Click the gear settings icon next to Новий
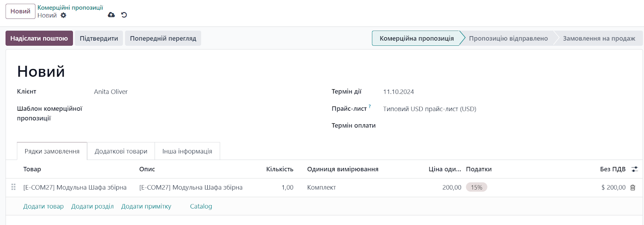 pos(63,15)
